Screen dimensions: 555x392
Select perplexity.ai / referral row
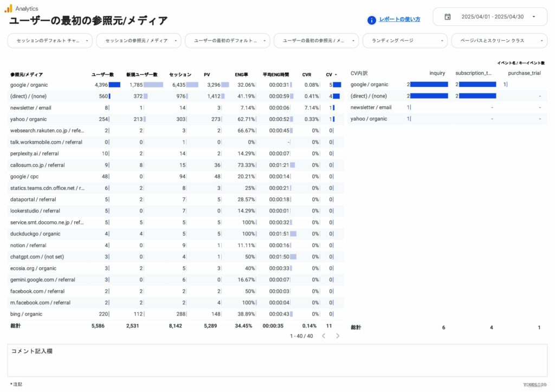point(176,153)
